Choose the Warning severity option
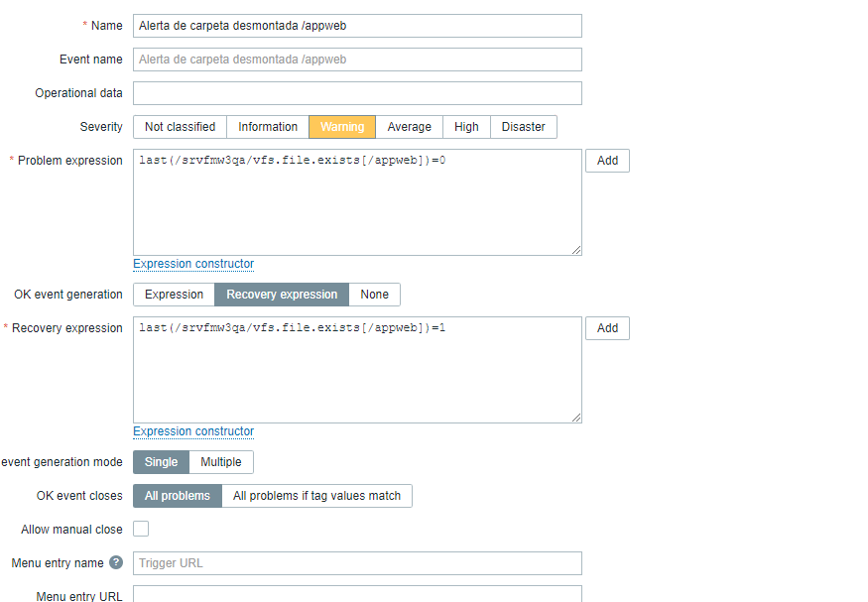Screen dimensions: 868x602 [x=342, y=127]
